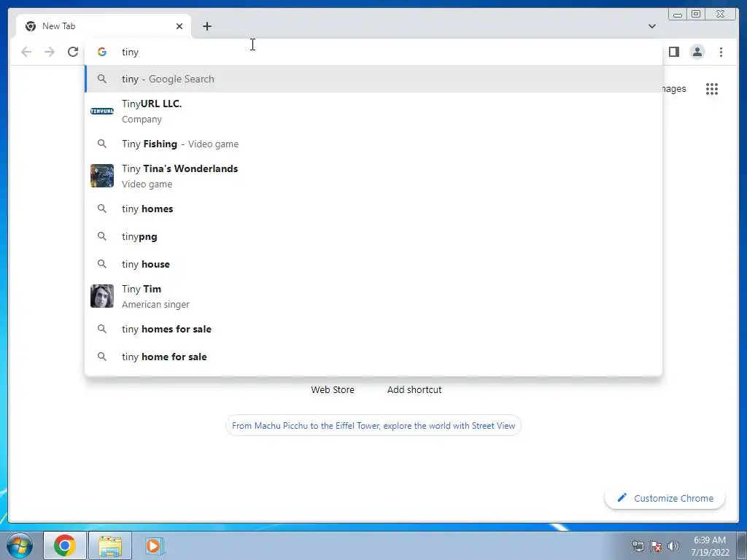This screenshot has height=560, width=747.
Task: Choose 'tiny homes for sale' suggestion
Action: (373, 329)
